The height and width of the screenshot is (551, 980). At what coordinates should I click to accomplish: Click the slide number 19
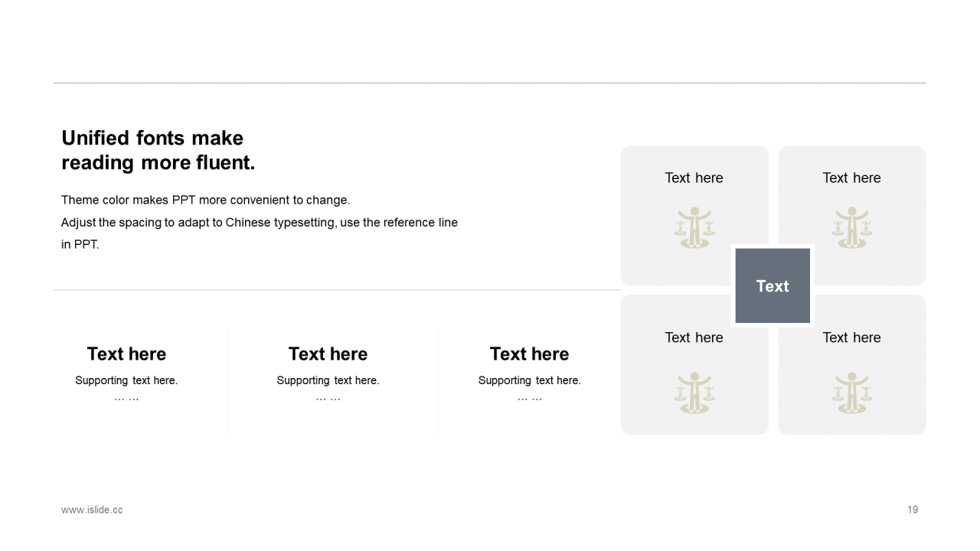click(913, 510)
